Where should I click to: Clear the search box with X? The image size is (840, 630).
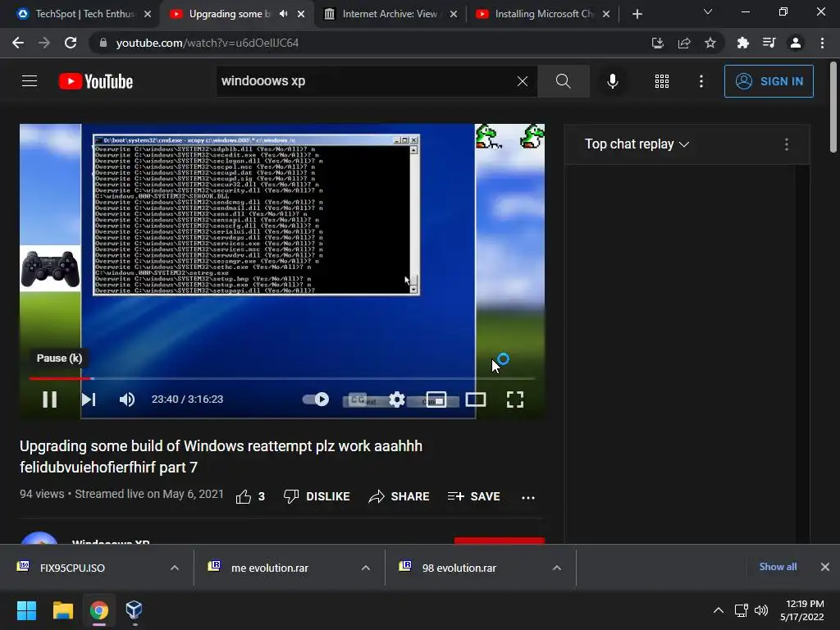523,81
